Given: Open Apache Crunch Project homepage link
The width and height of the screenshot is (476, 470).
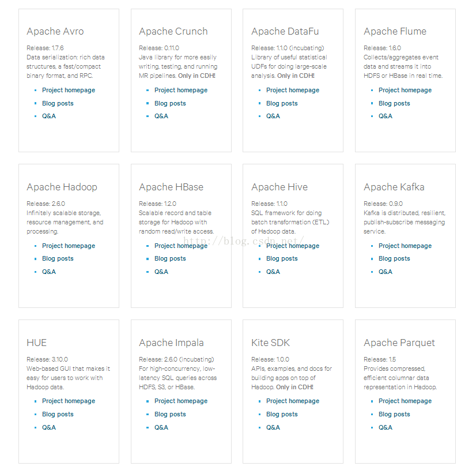Looking at the screenshot, I should [180, 90].
